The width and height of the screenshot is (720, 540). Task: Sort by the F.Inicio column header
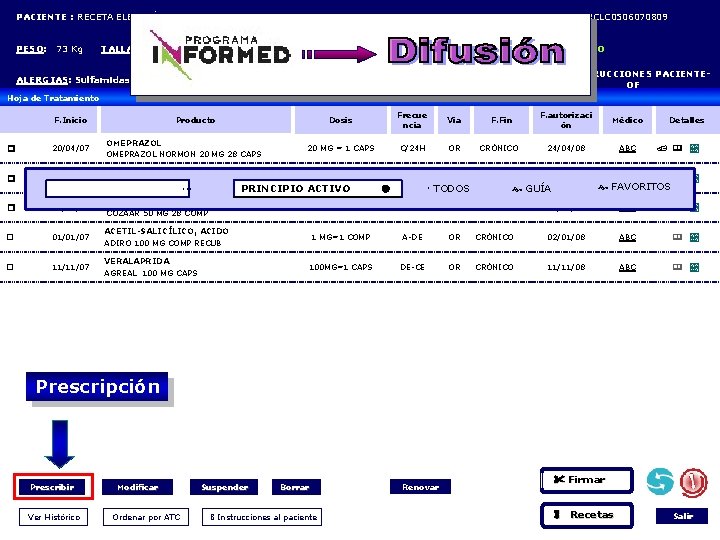pyautogui.click(x=71, y=120)
